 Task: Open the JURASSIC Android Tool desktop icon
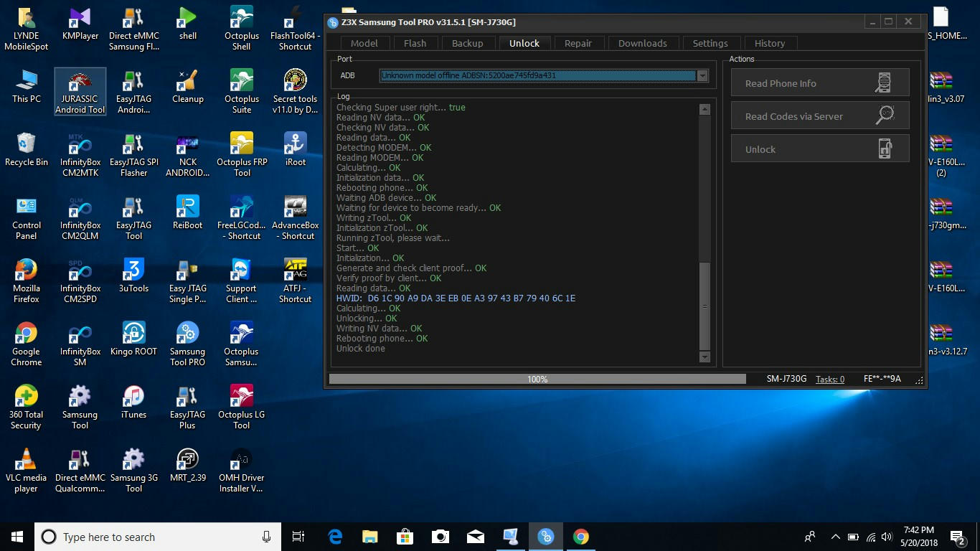80,92
